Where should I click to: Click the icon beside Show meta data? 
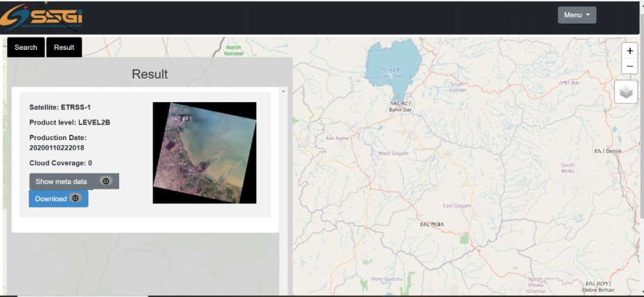click(x=105, y=181)
